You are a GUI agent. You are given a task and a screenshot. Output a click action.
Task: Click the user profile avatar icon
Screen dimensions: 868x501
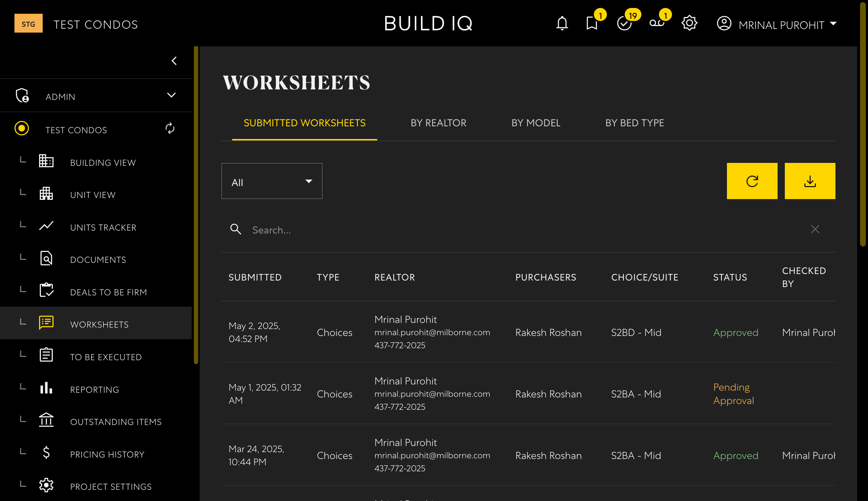pyautogui.click(x=724, y=24)
